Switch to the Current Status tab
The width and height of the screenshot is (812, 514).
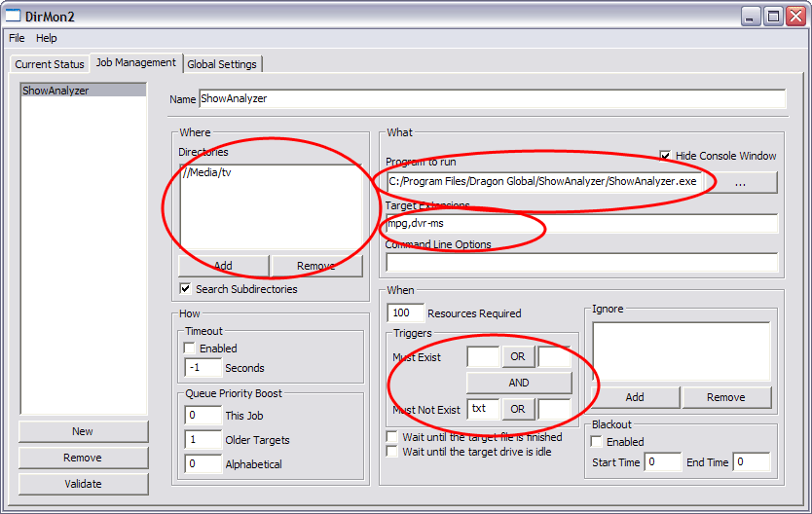(50, 64)
